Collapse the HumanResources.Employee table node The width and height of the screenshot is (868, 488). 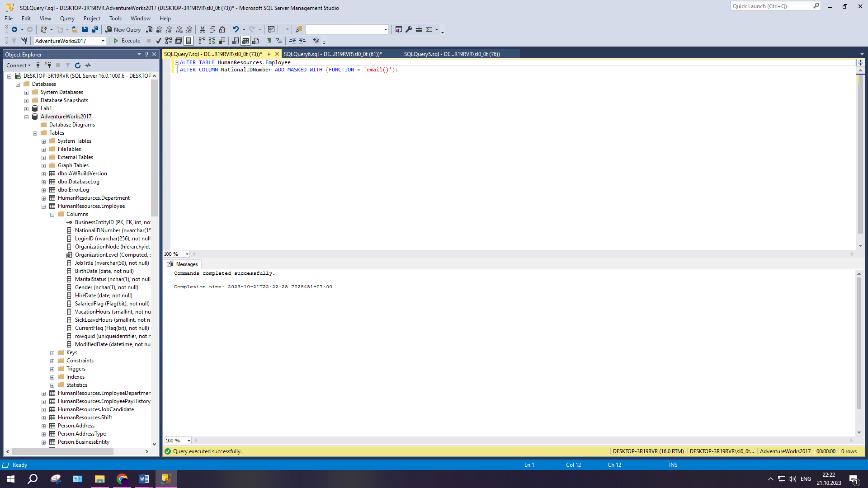pos(44,206)
